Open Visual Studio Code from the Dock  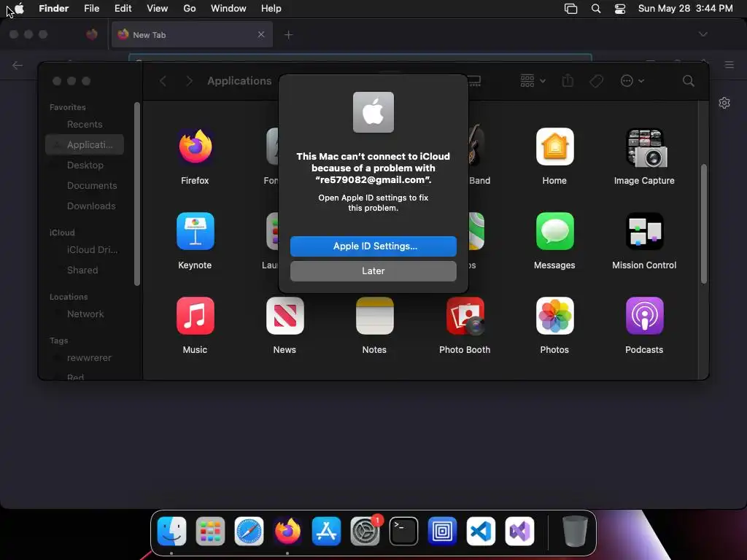(x=481, y=531)
